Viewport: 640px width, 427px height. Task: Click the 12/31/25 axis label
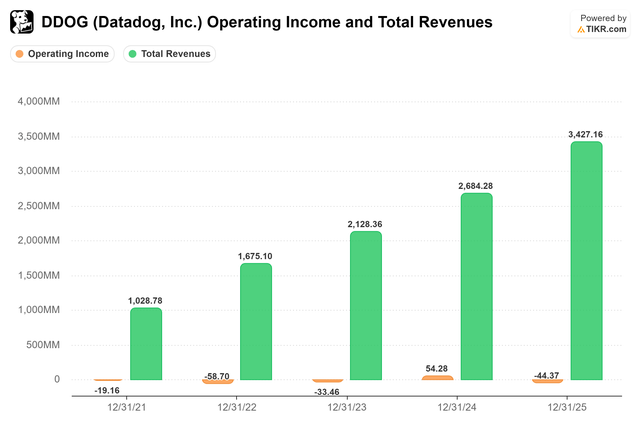(567, 407)
